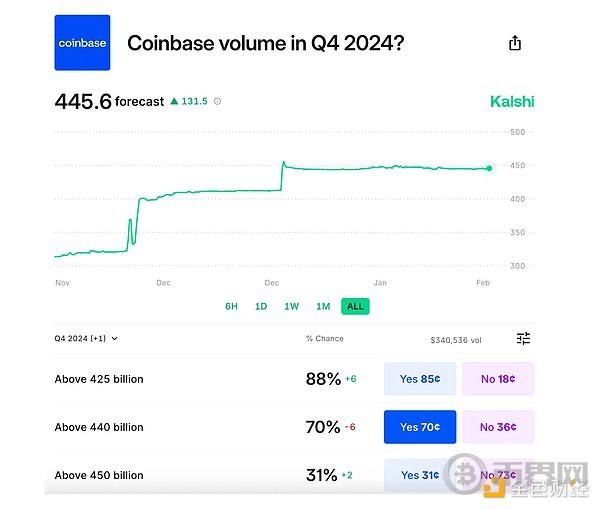Open the Above 425 billion market row

(x=294, y=379)
